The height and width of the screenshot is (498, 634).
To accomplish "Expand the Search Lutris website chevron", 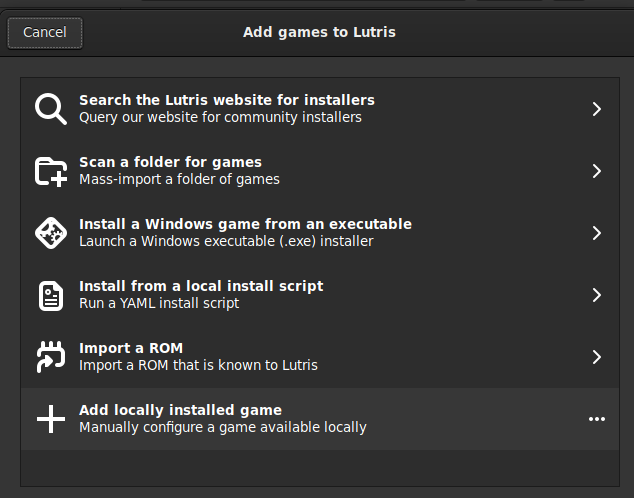I will pyautogui.click(x=597, y=109).
